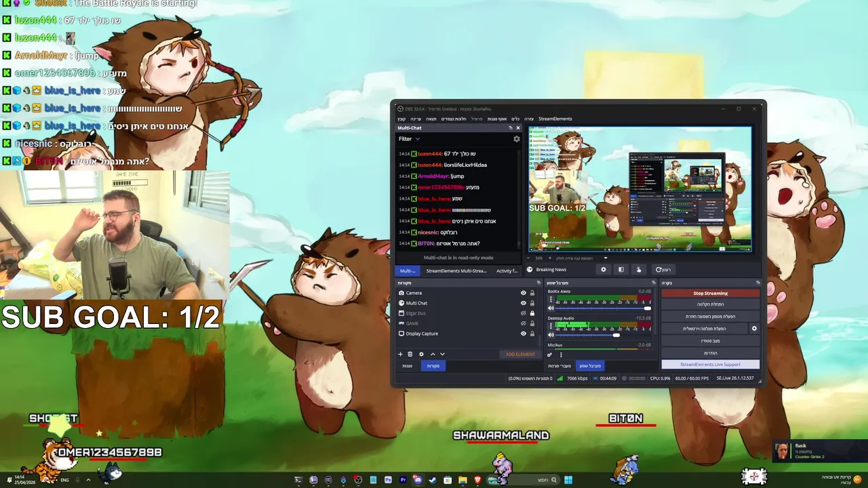Expand the Multi-Chat Filter dropdown
Image resolution: width=868 pixels, height=488 pixels.
409,139
